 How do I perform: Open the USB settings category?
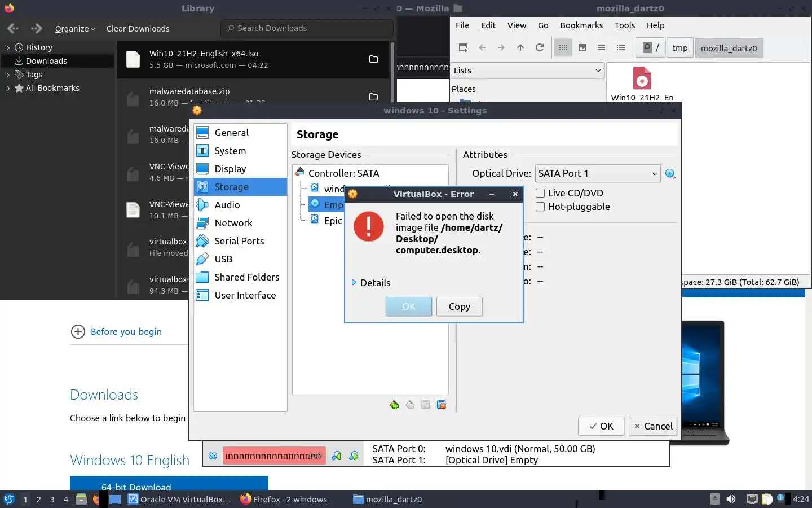(x=240, y=259)
